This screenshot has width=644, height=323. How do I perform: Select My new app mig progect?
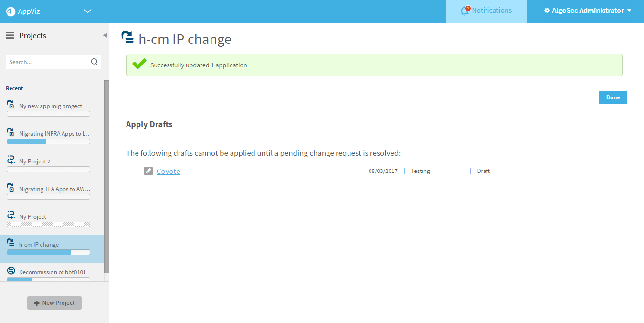pos(50,106)
